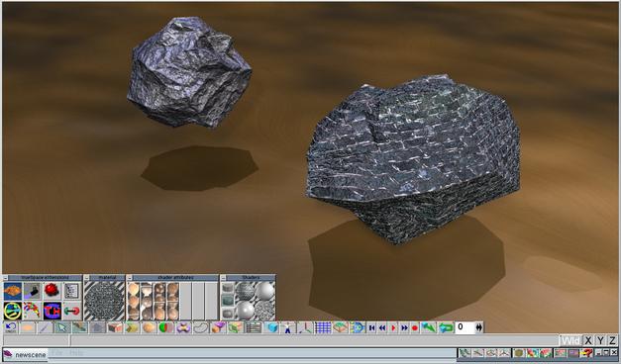The image size is (621, 364).
Task: Click the material preview sphere
Action: coord(105,301)
